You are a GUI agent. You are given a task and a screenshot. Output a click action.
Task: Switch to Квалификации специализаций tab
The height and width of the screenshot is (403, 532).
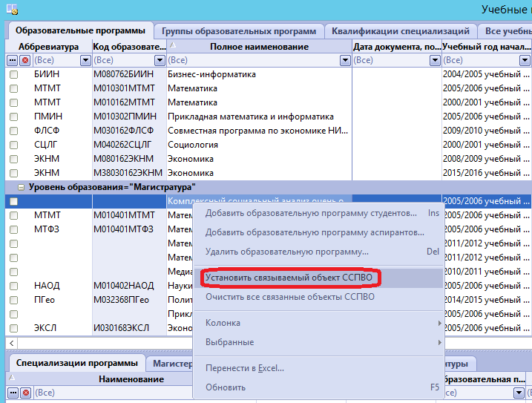[401, 31]
